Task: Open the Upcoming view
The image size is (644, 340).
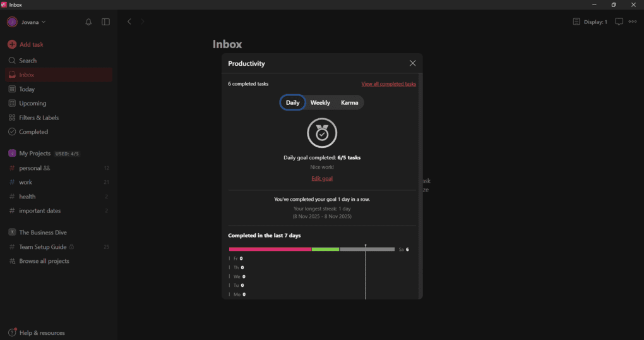Action: [59, 103]
